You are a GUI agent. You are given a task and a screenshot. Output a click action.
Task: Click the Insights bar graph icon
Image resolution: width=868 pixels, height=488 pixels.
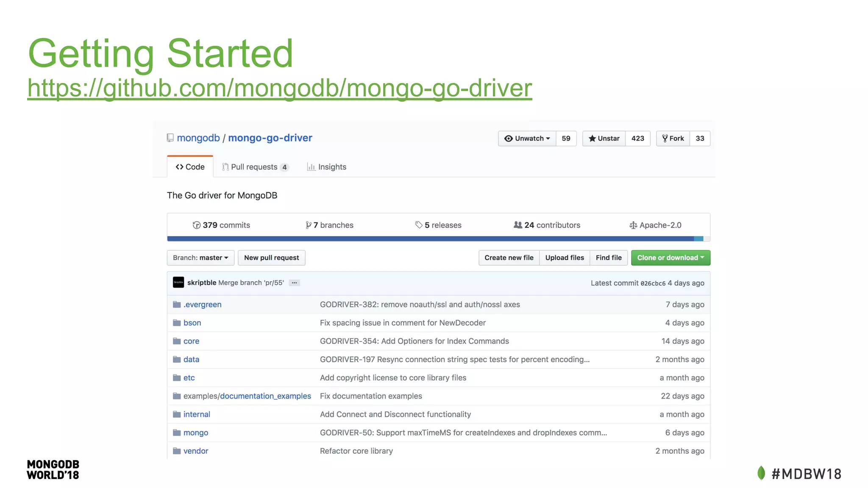click(x=311, y=167)
